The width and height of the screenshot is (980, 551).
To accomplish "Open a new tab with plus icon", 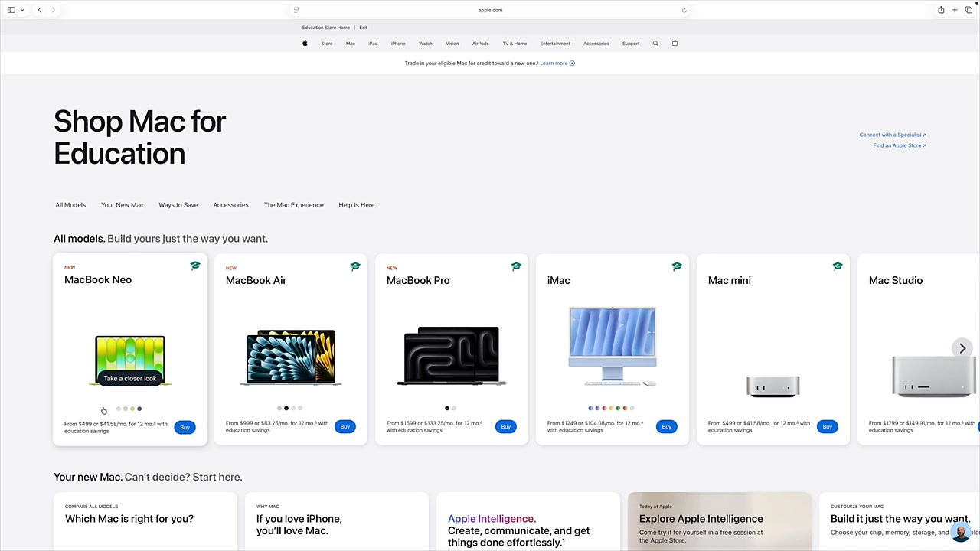I will [x=955, y=10].
